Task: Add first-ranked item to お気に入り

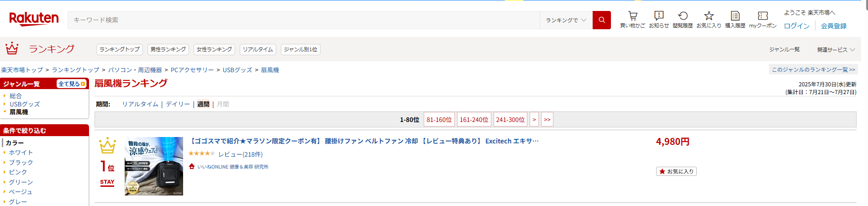Action: point(676,171)
